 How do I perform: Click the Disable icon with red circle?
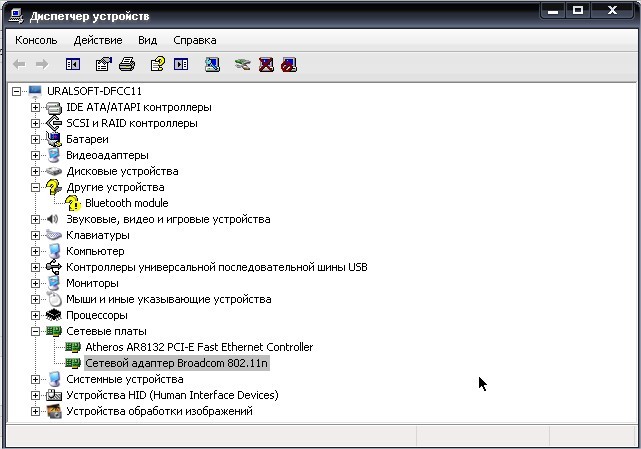[x=289, y=64]
